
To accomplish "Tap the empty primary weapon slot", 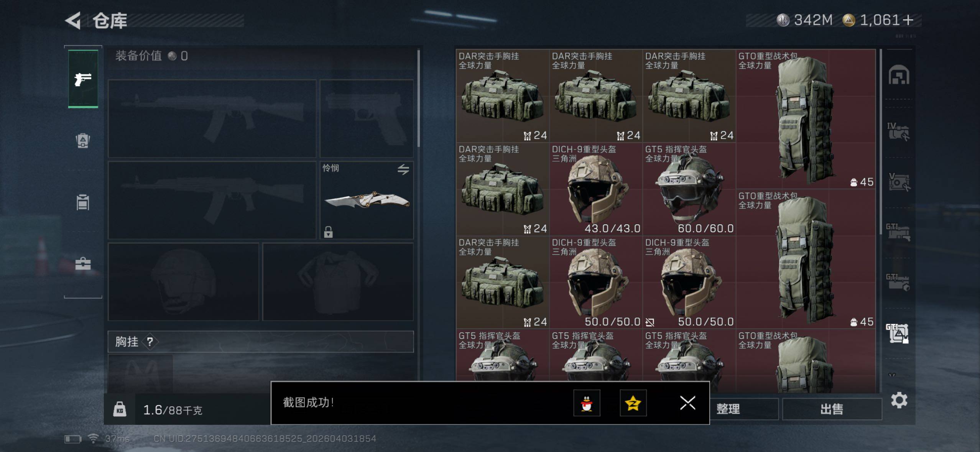I will [x=212, y=118].
